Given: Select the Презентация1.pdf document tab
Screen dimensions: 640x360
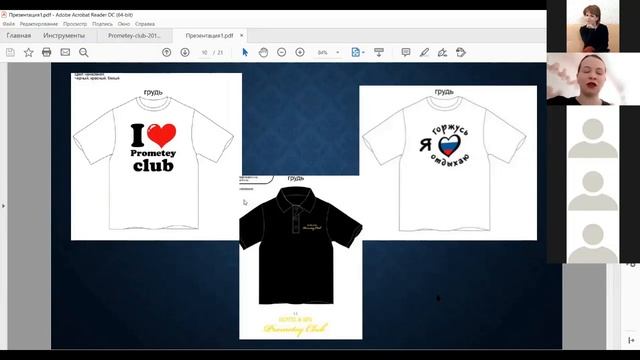Looking at the screenshot, I should (x=209, y=36).
